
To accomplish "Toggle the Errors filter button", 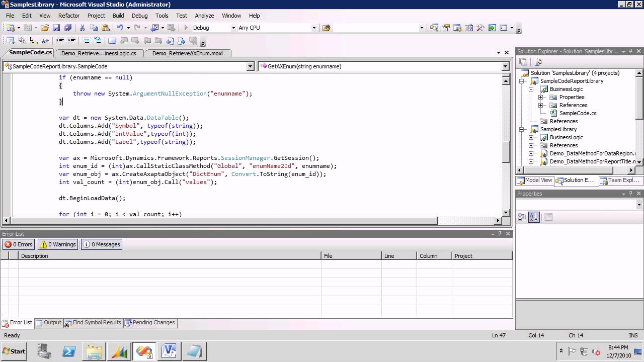I will coord(19,244).
